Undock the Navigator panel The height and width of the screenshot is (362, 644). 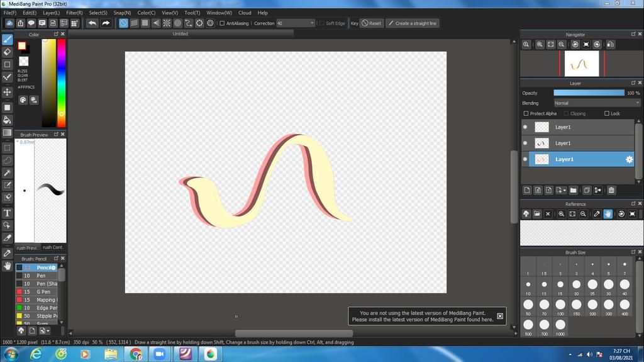point(633,34)
